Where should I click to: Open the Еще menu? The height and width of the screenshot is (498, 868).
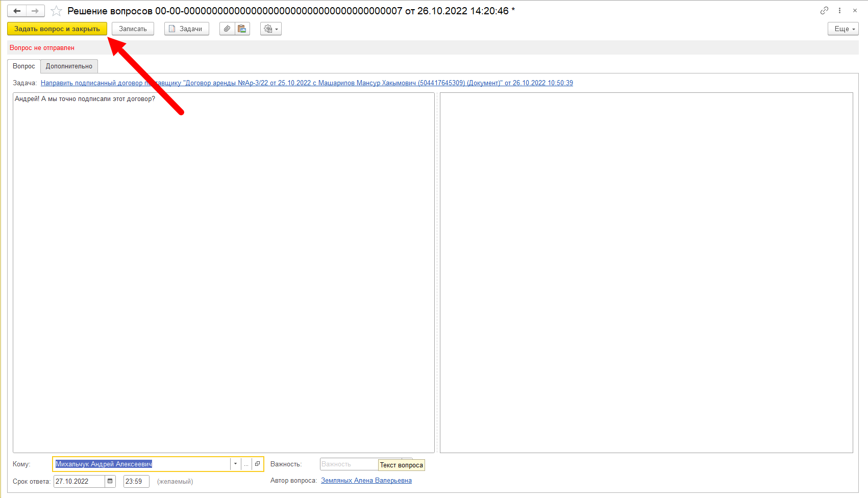[843, 29]
